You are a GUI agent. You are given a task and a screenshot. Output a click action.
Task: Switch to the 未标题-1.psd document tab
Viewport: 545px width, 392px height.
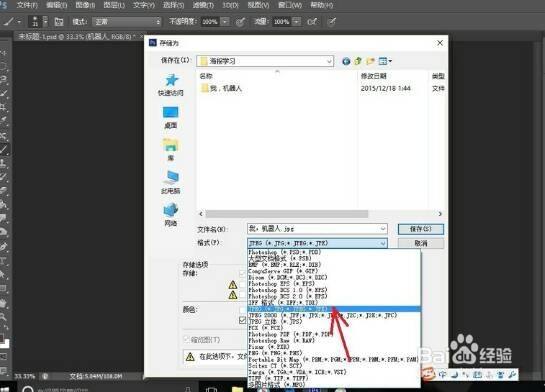[x=79, y=36]
